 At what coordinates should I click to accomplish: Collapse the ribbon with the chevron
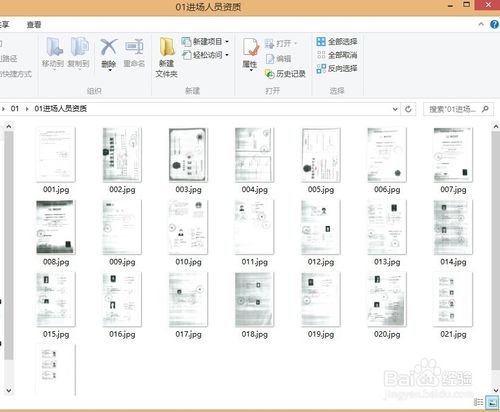click(x=481, y=24)
